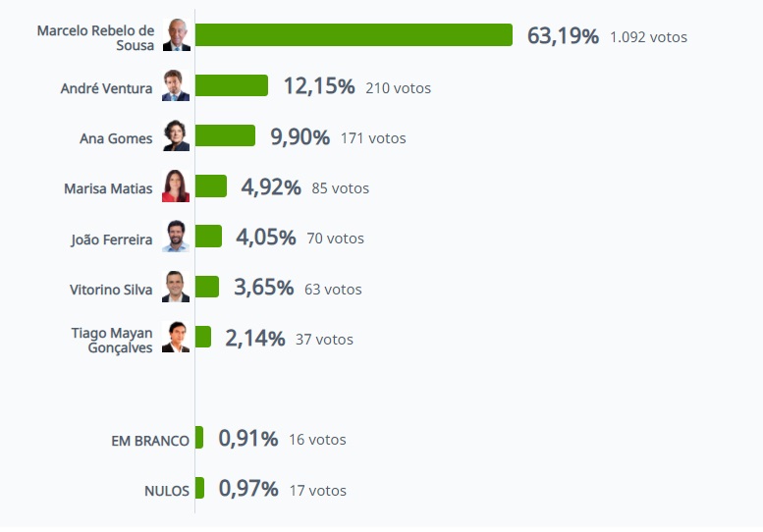
Task: Click the small green NULOS bar
Action: pyautogui.click(x=200, y=488)
